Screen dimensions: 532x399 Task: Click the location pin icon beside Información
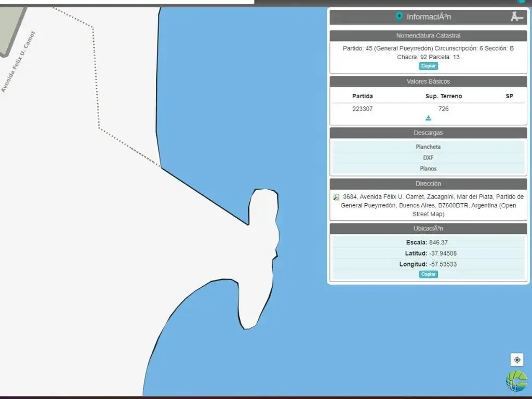[x=398, y=17]
